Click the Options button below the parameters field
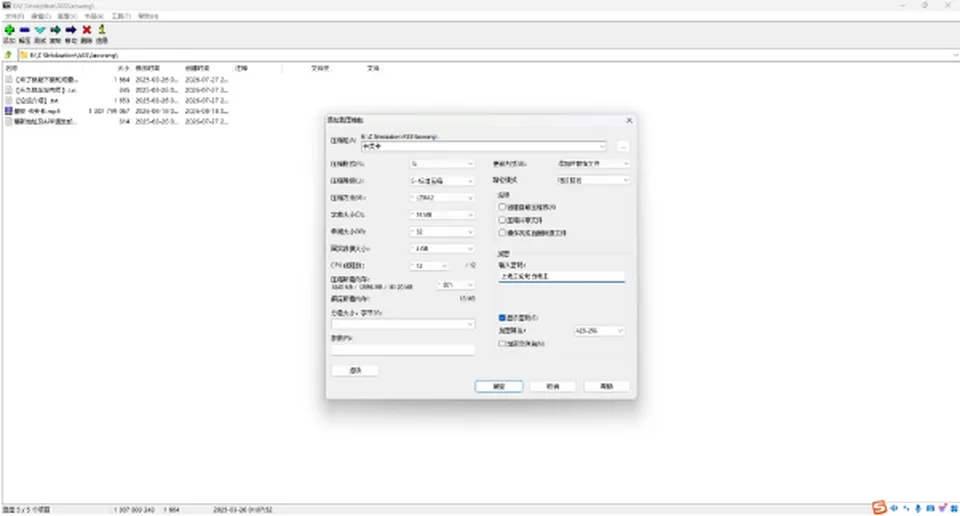Image resolution: width=960 pixels, height=516 pixels. tap(355, 370)
